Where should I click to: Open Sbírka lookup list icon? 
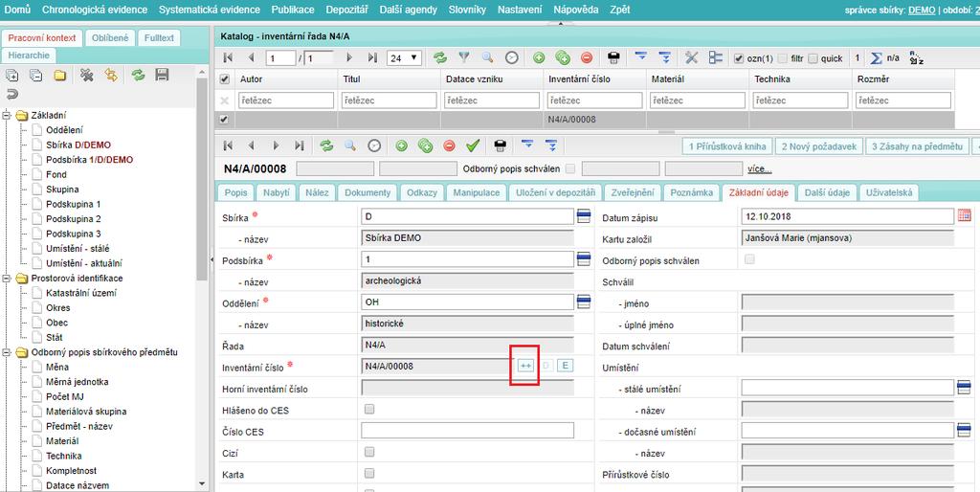[584, 216]
